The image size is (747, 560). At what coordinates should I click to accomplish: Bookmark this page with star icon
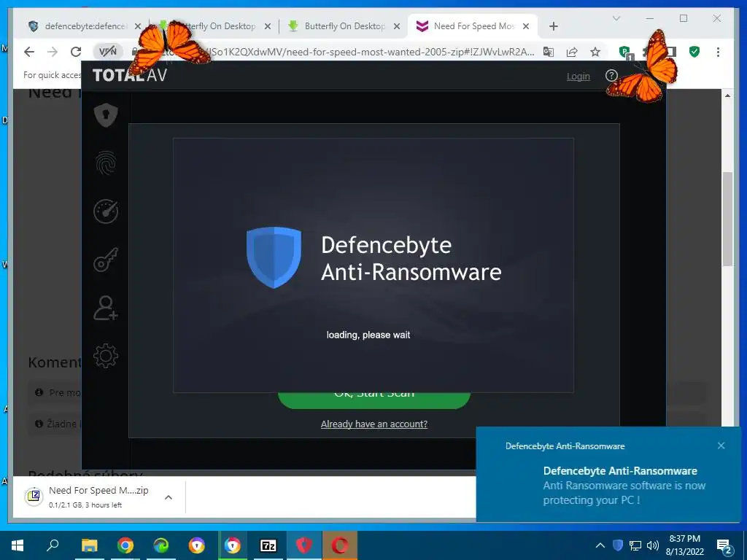pos(595,52)
